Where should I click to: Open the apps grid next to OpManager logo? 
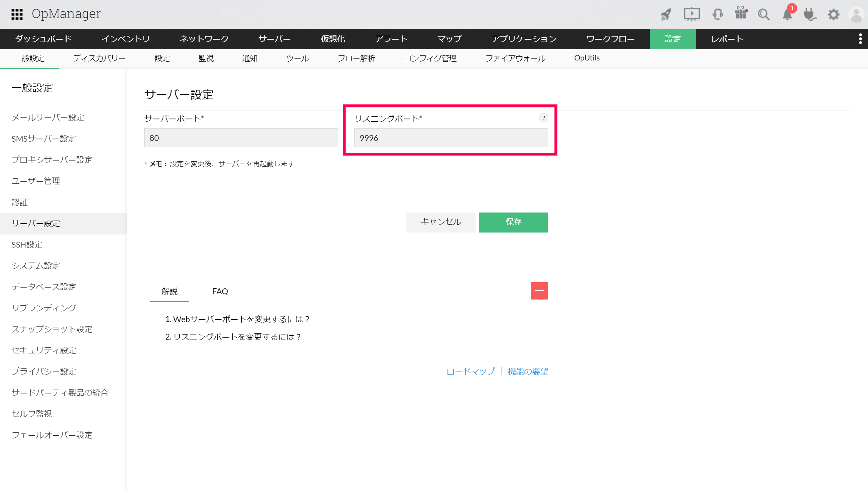(x=18, y=14)
